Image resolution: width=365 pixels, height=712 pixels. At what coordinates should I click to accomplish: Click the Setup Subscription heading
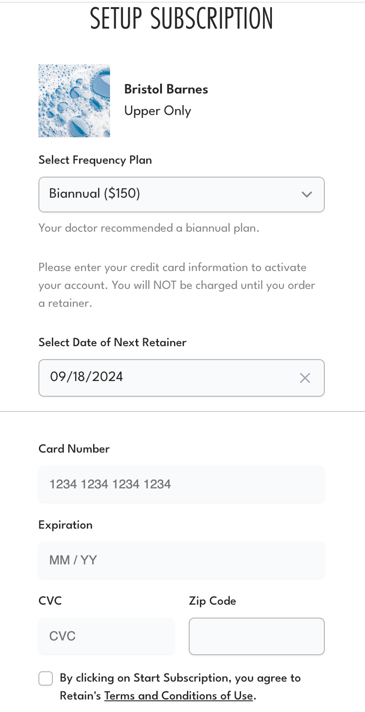[x=182, y=19]
